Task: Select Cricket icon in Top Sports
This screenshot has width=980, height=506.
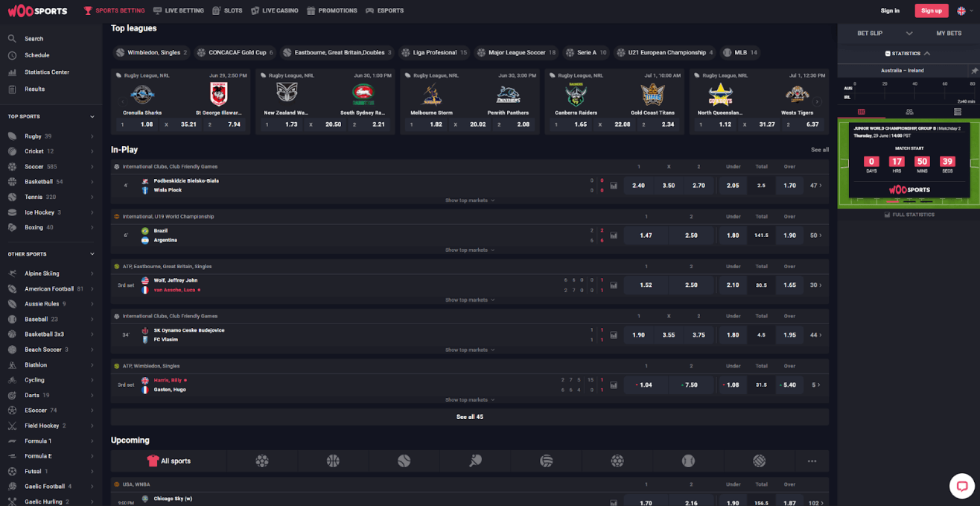Action: tap(12, 151)
